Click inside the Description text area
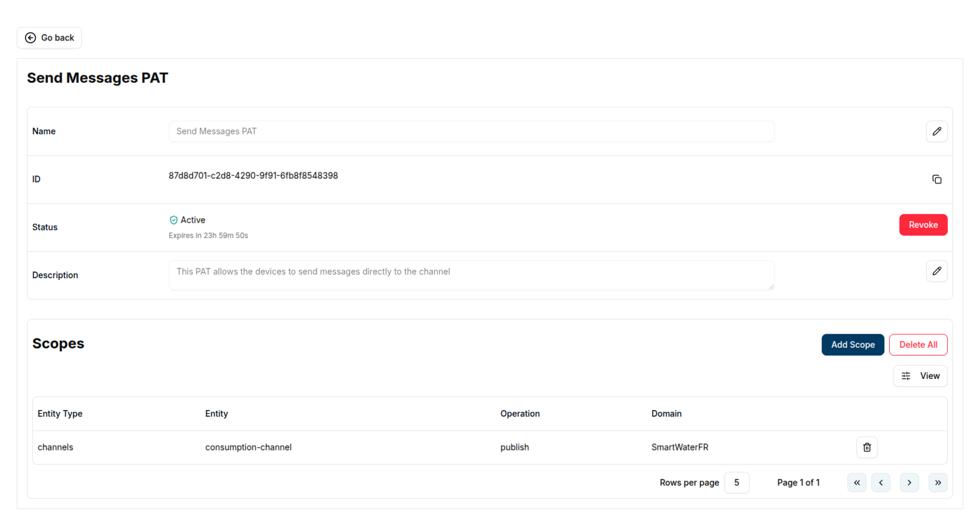Viewport: 980px width, 524px height. click(x=471, y=275)
